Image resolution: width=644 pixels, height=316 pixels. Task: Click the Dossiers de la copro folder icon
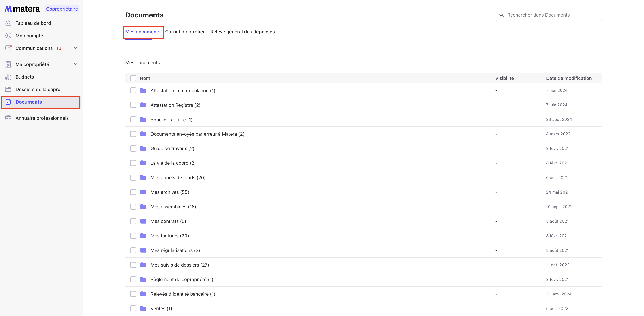coord(8,89)
